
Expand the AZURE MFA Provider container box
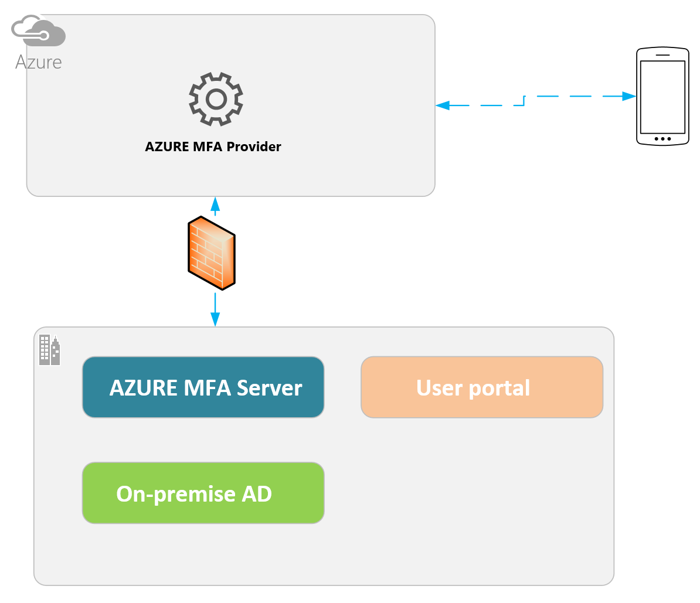point(230,105)
